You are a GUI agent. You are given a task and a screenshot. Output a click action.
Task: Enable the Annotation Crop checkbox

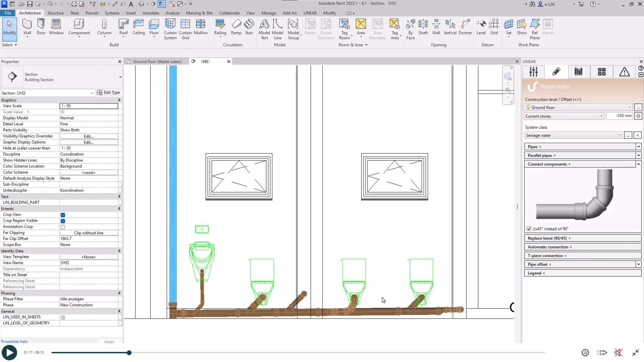tap(63, 227)
